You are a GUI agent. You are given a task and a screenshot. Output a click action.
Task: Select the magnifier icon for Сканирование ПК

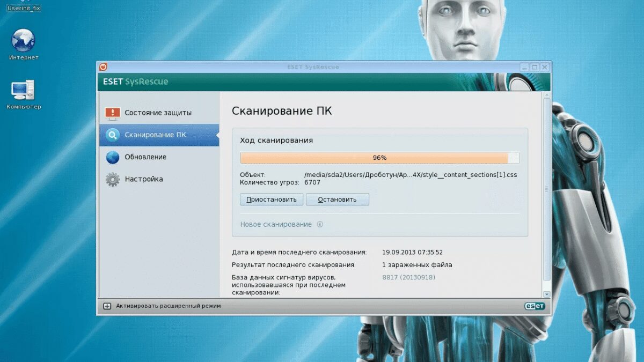tap(113, 135)
